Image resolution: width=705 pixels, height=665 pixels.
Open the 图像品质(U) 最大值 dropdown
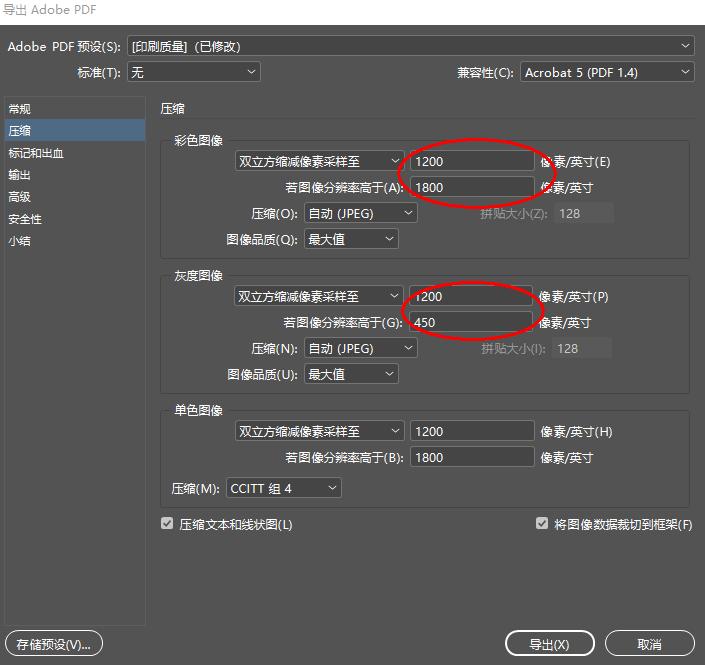pos(351,374)
